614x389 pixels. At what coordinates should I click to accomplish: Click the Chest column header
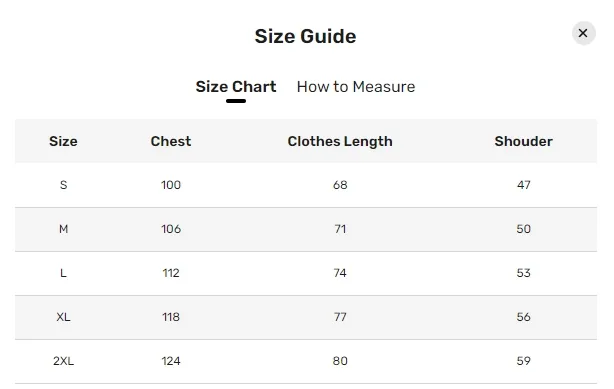(x=171, y=141)
